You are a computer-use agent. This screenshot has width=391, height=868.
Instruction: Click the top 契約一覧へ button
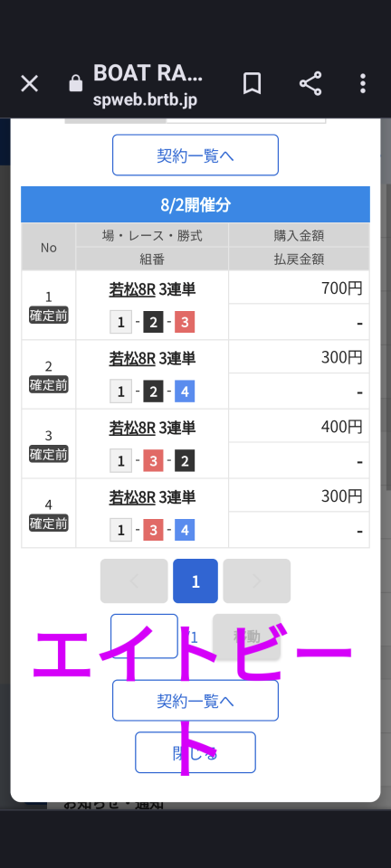195,155
